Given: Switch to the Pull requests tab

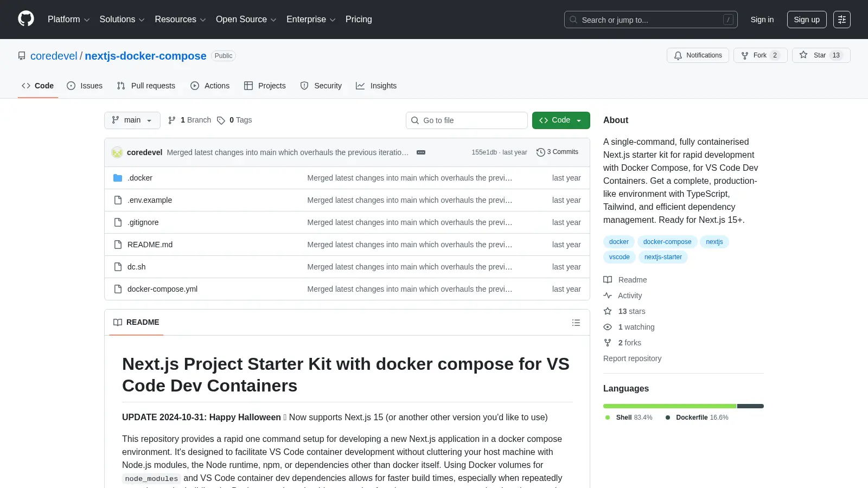Looking at the screenshot, I should 146,86.
